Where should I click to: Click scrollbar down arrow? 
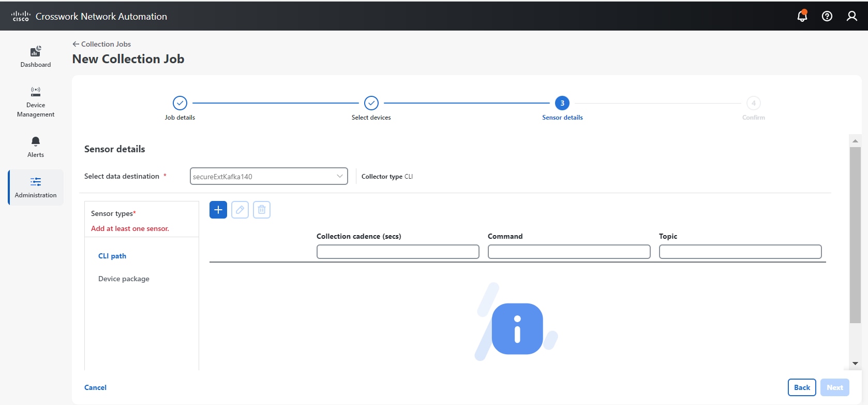[855, 364]
